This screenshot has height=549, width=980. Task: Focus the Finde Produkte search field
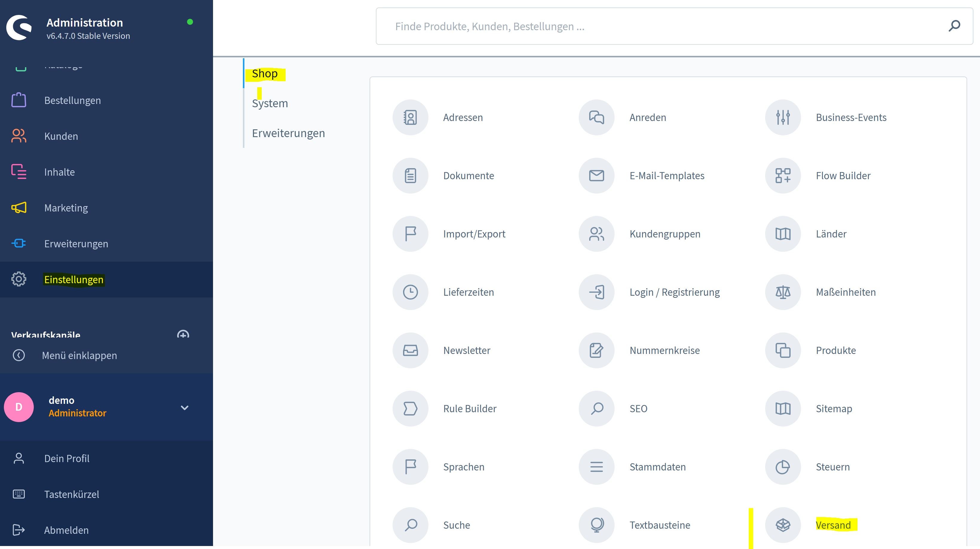tap(674, 26)
